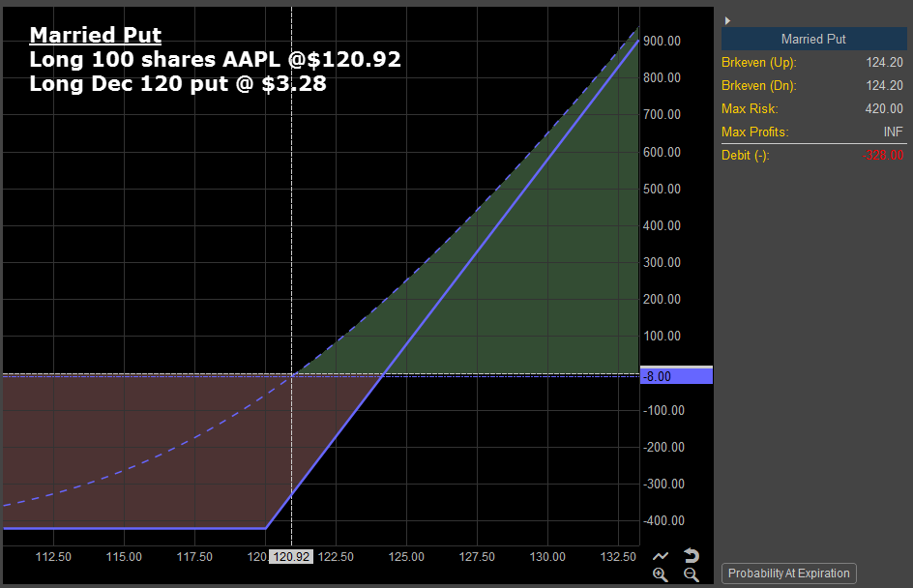Open Probability At Expiration
The width and height of the screenshot is (913, 588).
pyautogui.click(x=789, y=573)
